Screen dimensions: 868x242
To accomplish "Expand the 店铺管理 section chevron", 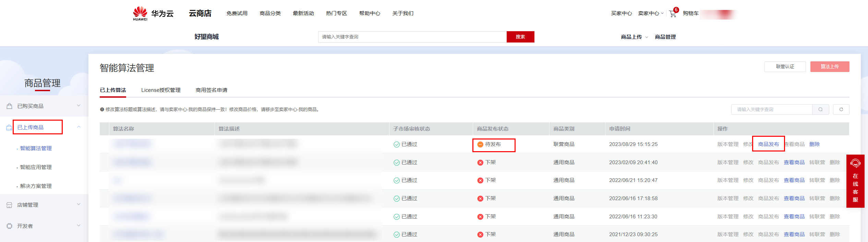I will (79, 205).
